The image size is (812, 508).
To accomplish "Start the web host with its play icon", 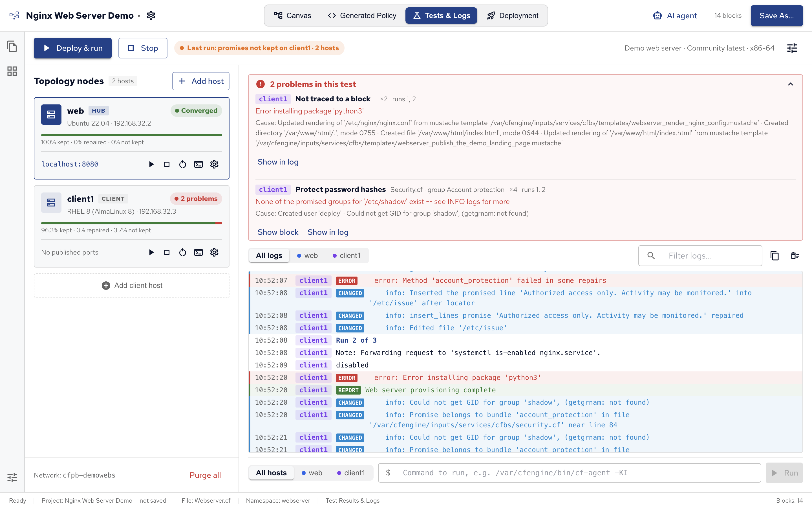I will [151, 164].
